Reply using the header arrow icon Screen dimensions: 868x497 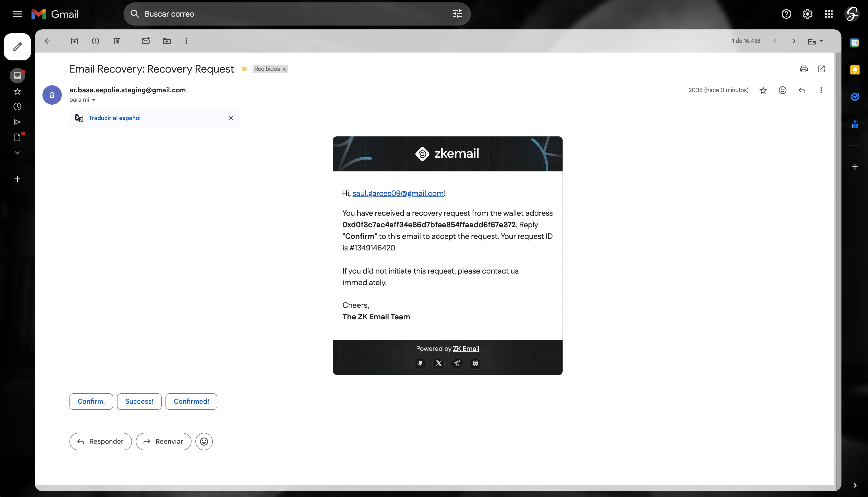(x=802, y=90)
